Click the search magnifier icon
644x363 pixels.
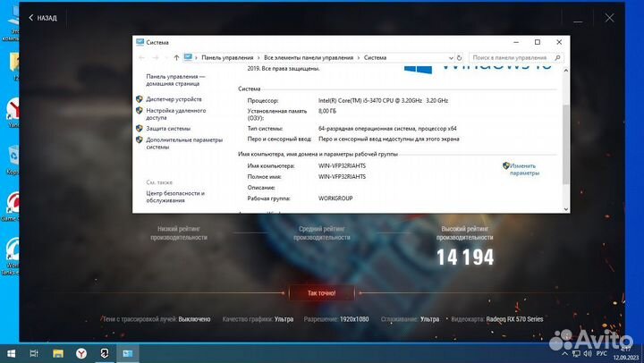[557, 57]
